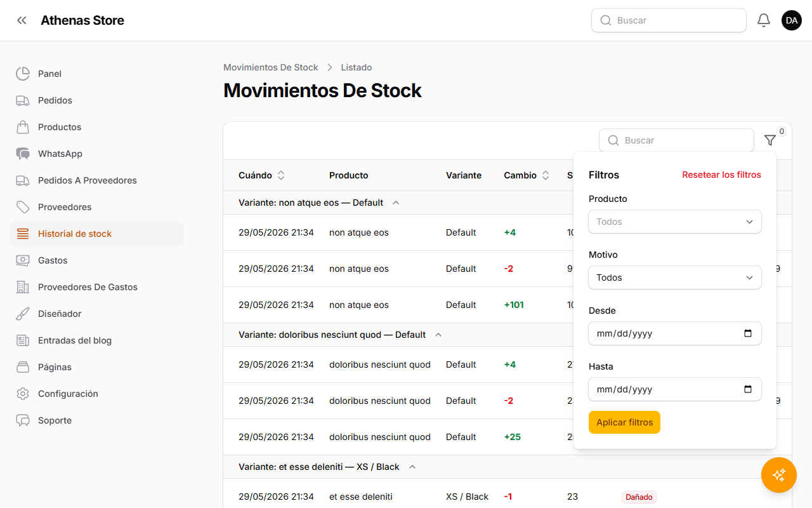The image size is (812, 508).
Task: Open the Producto filter dropdown
Action: pyautogui.click(x=675, y=222)
